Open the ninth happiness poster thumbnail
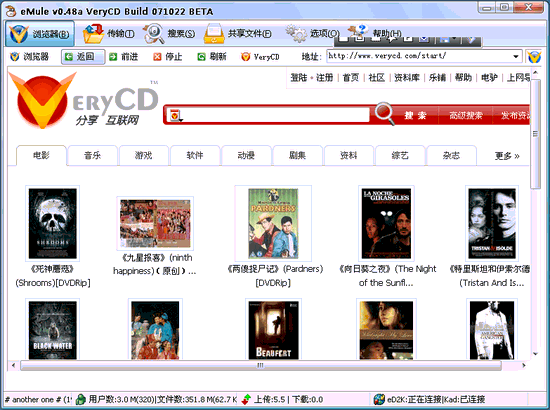Image resolution: width=550 pixels, height=410 pixels. [x=155, y=223]
